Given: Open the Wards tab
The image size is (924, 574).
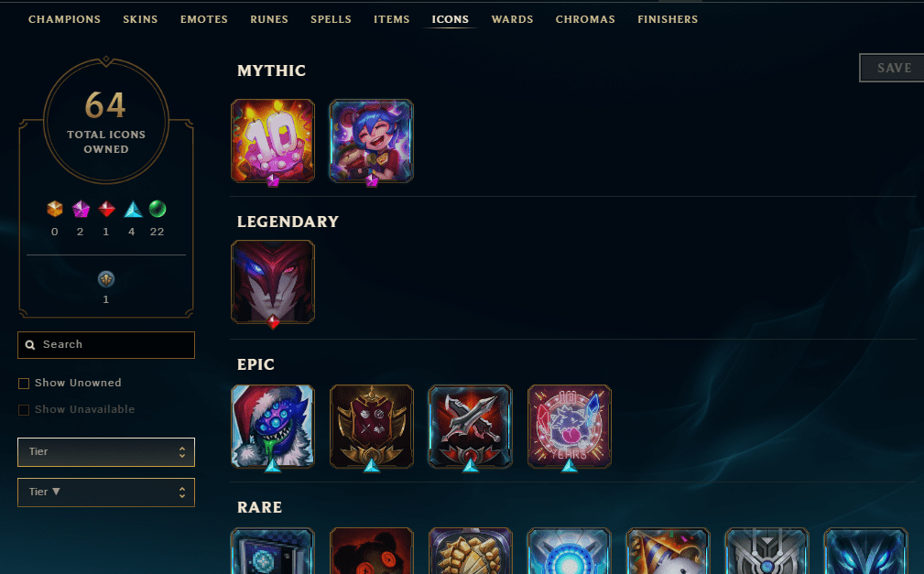Looking at the screenshot, I should pyautogui.click(x=512, y=19).
